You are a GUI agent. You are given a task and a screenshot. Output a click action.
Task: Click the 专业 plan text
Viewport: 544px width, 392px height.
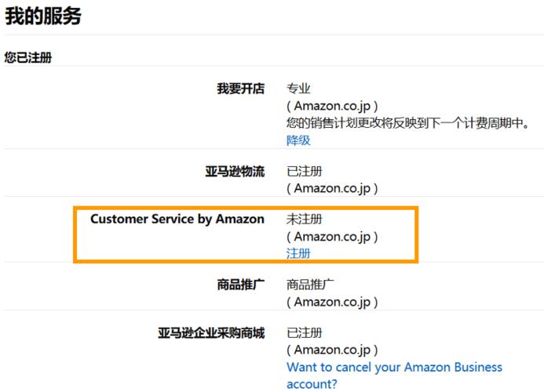[298, 89]
